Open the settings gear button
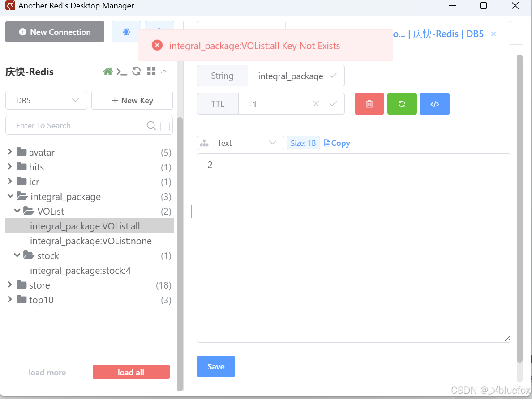The width and height of the screenshot is (532, 399). pos(126,32)
